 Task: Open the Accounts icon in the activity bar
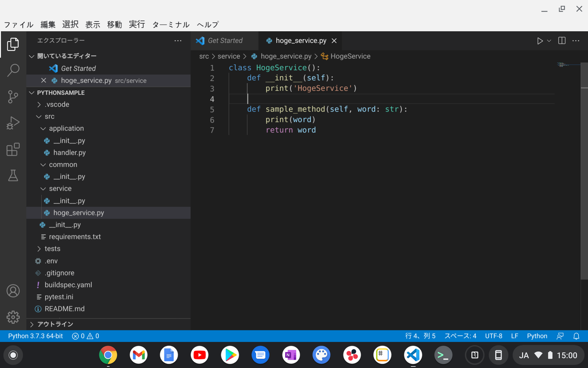click(13, 291)
